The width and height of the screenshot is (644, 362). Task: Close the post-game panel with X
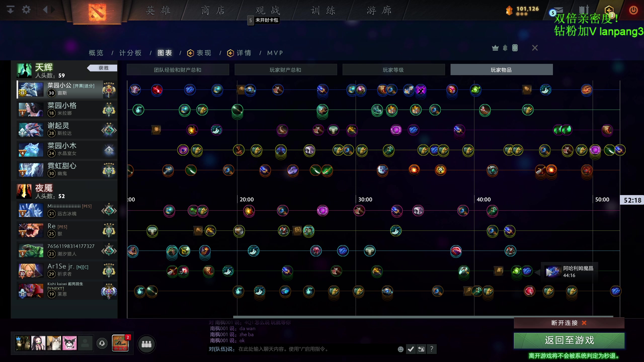click(535, 48)
